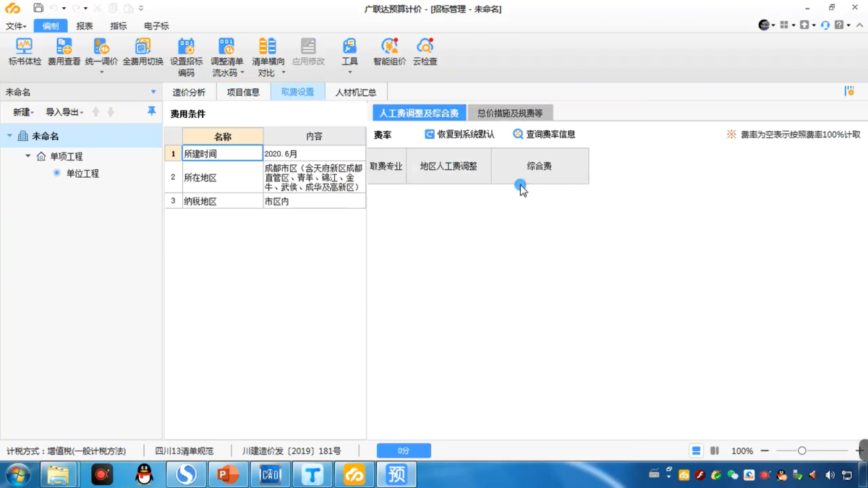868x488 pixels.
Task: Expand the quick access toolbar customize arrow
Action: 141,9
